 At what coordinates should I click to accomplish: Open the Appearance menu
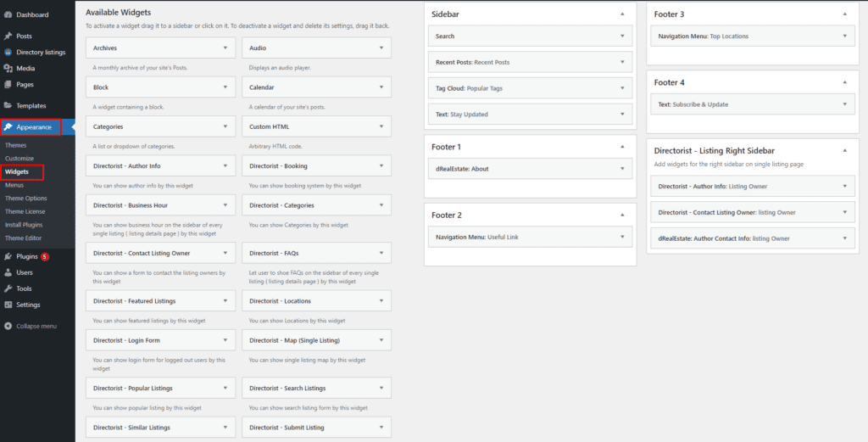(x=33, y=127)
